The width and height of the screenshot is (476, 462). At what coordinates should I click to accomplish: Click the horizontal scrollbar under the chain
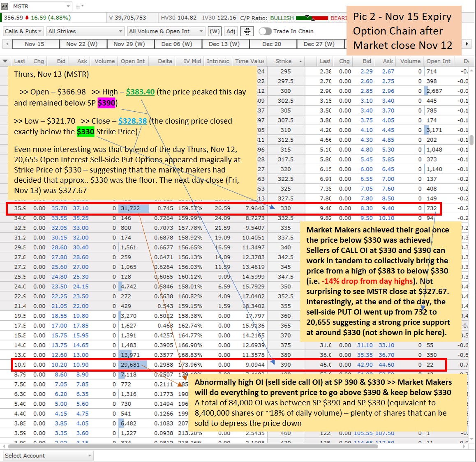click(x=192, y=446)
